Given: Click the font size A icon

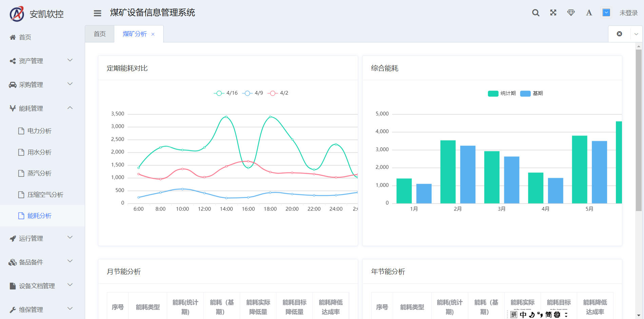Looking at the screenshot, I should pos(589,13).
